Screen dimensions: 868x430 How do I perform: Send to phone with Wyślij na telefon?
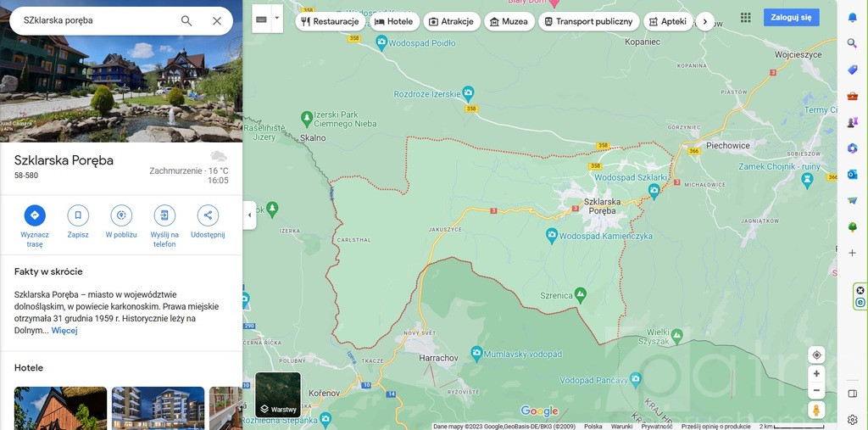(164, 215)
